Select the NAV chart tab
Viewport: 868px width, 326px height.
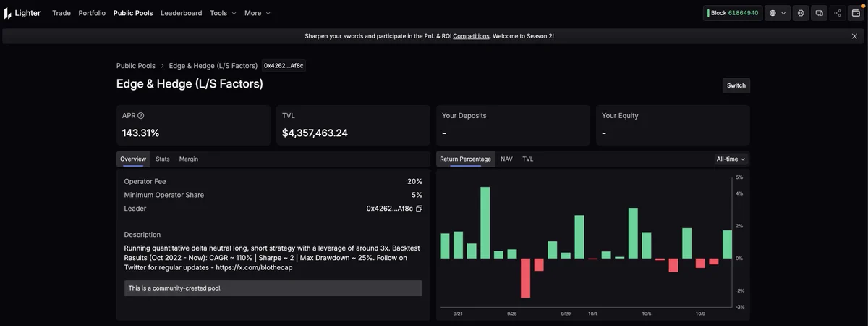click(x=506, y=159)
